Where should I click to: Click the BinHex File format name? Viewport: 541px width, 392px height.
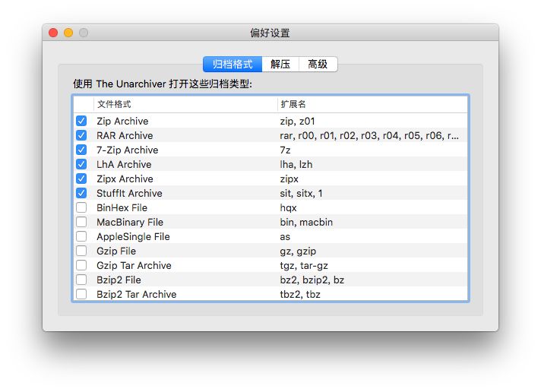pyautogui.click(x=122, y=207)
